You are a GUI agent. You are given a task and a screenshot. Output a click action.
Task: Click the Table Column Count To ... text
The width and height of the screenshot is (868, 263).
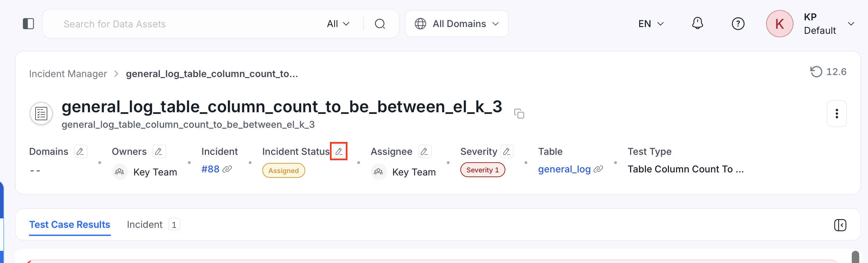coord(685,169)
